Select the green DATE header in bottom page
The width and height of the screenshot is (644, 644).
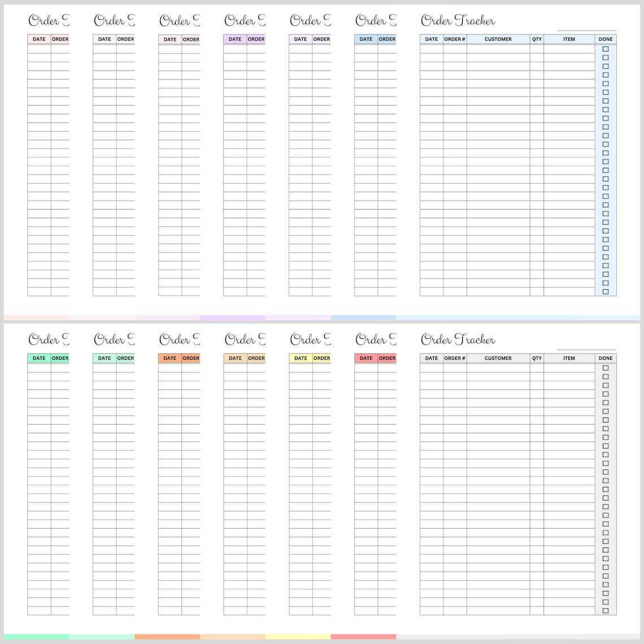[x=38, y=358]
